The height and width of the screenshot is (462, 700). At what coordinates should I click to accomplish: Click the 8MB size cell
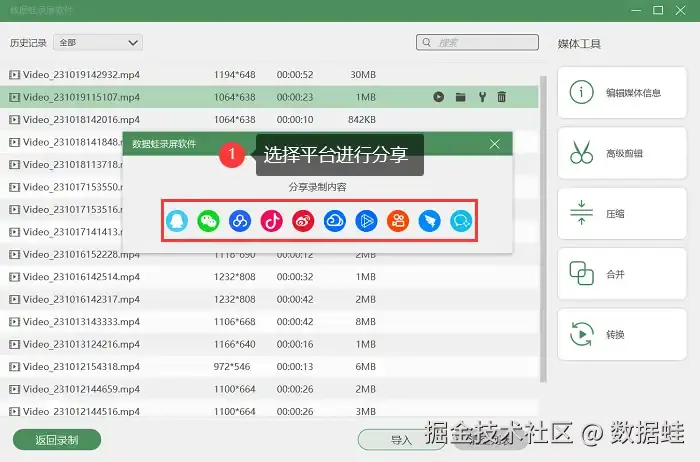[366, 322]
